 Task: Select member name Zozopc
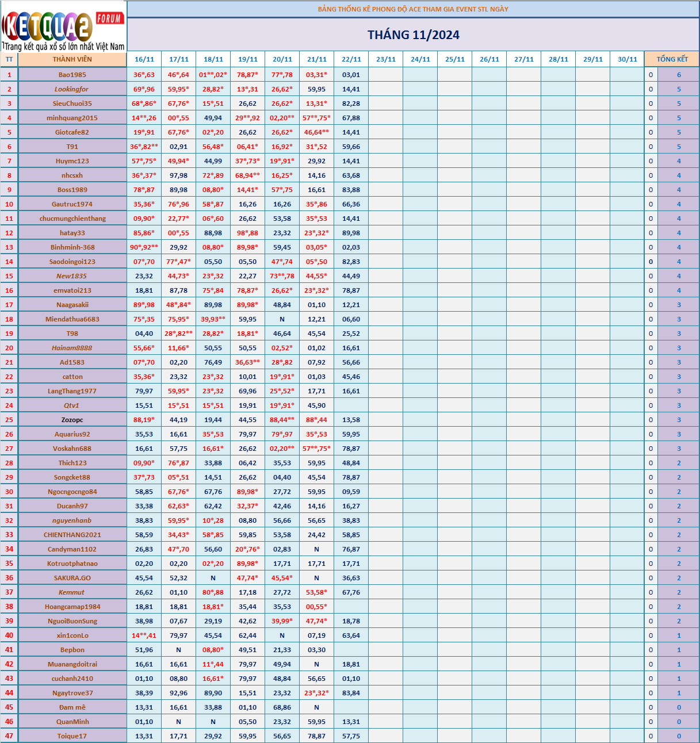click(72, 420)
